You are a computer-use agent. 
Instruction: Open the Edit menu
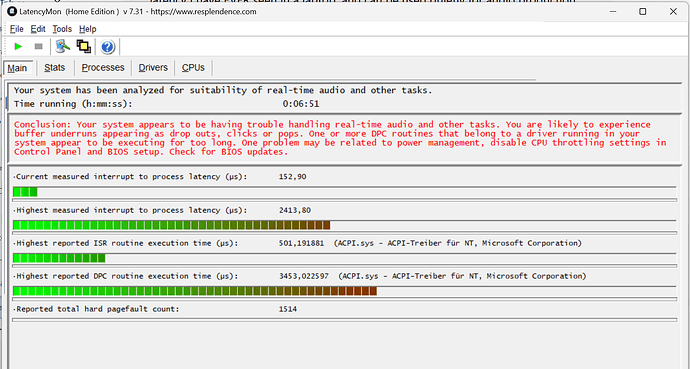pyautogui.click(x=38, y=29)
